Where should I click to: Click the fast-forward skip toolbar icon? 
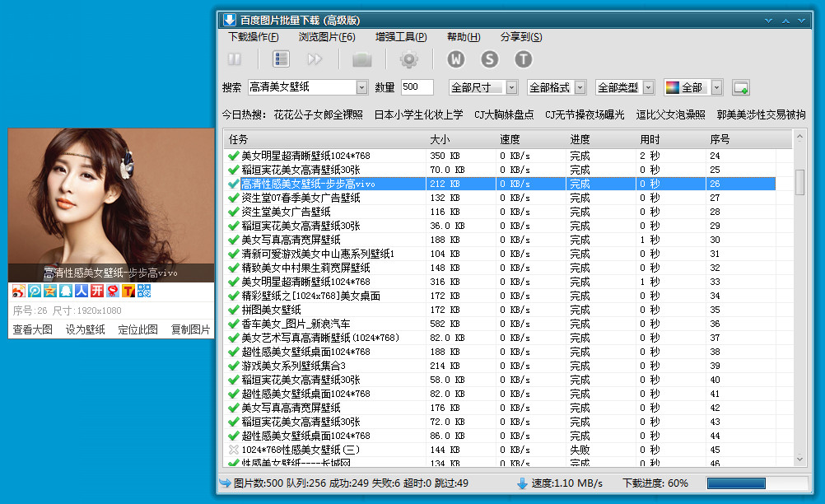(315, 59)
